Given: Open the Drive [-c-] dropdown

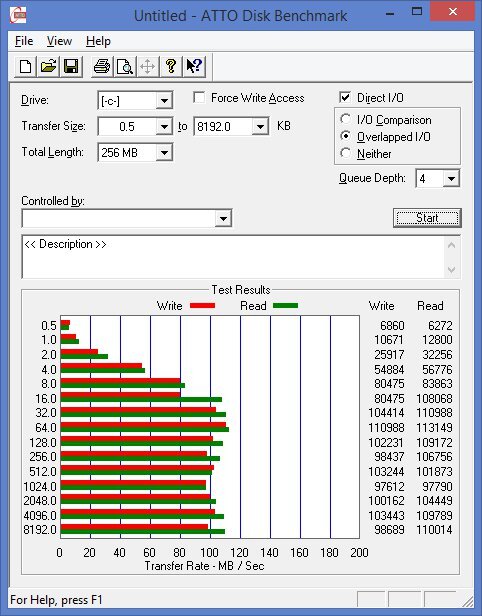Looking at the screenshot, I should tap(164, 101).
